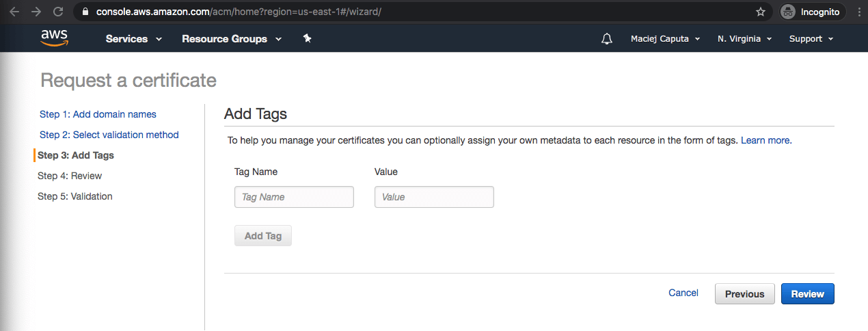Screen dimensions: 868x331
Task: Open the N. Virginia region selector
Action: tap(744, 39)
